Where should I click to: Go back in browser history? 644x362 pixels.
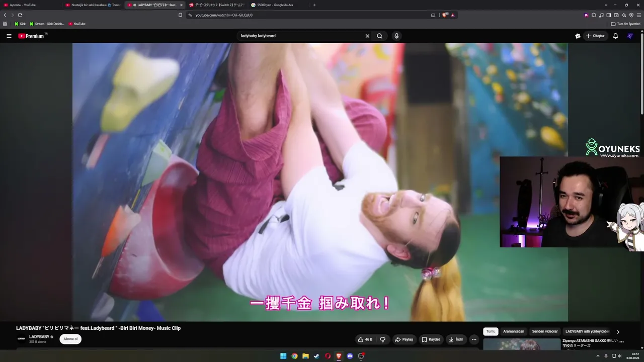point(5,15)
